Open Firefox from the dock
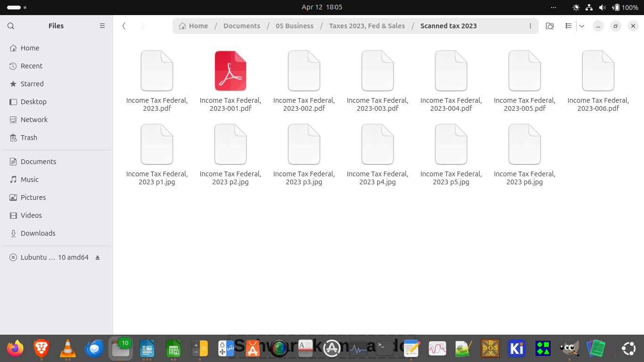Image resolution: width=644 pixels, height=362 pixels. point(15,348)
